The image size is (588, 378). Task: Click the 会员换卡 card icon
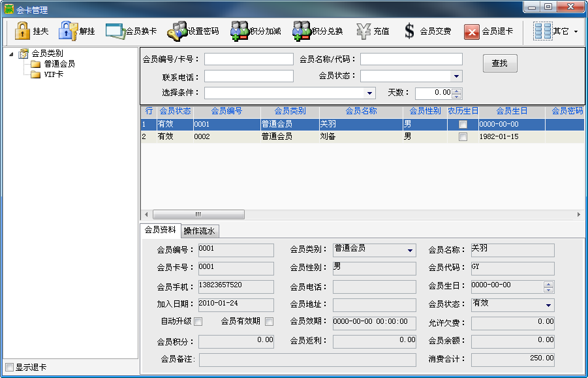pyautogui.click(x=115, y=31)
